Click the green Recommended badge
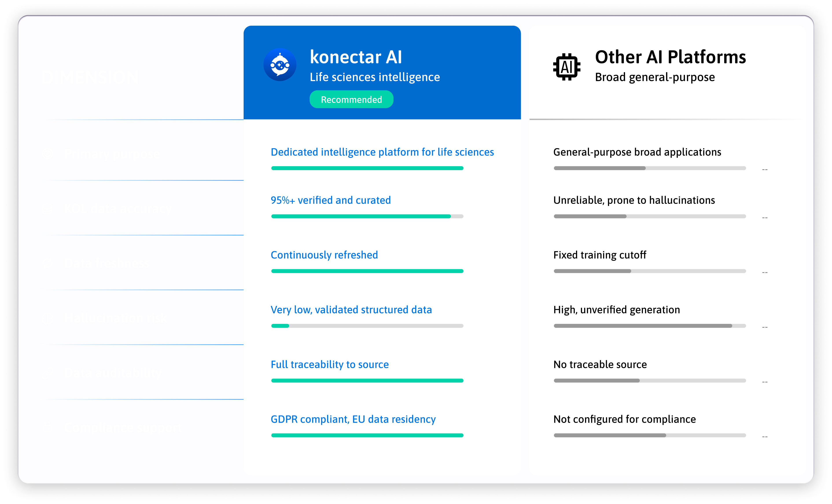The width and height of the screenshot is (832, 504). pos(351,100)
